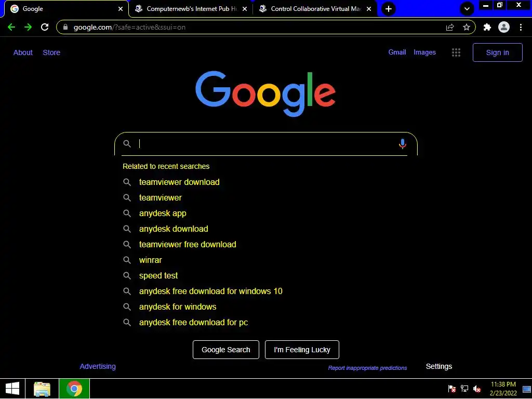This screenshot has width=532, height=399.
Task: Focus the Google search input field
Action: 266,144
